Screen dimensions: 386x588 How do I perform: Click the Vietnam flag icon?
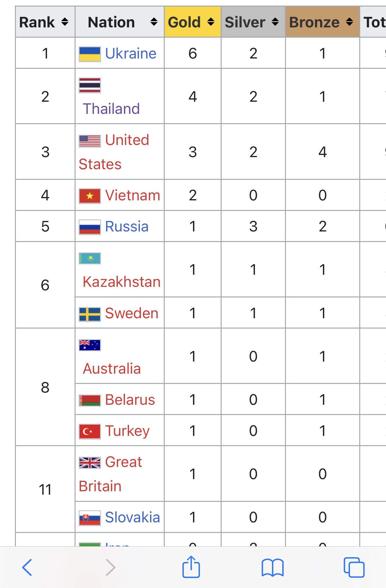point(90,196)
